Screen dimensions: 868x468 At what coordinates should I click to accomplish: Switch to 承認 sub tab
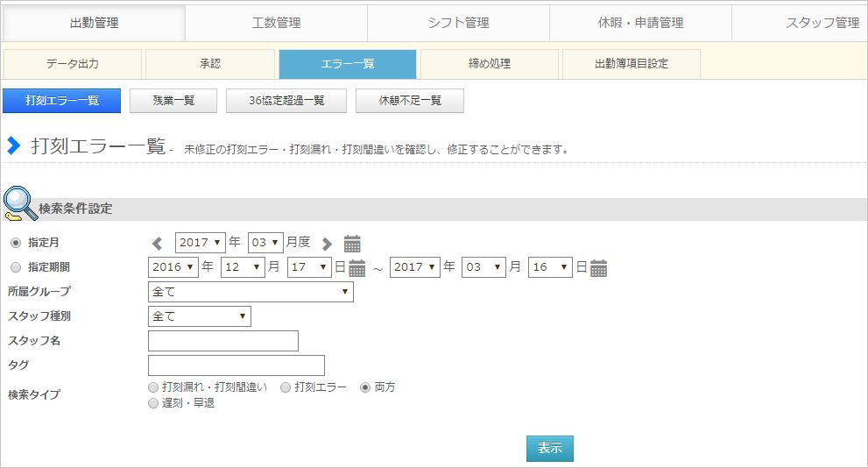(210, 64)
